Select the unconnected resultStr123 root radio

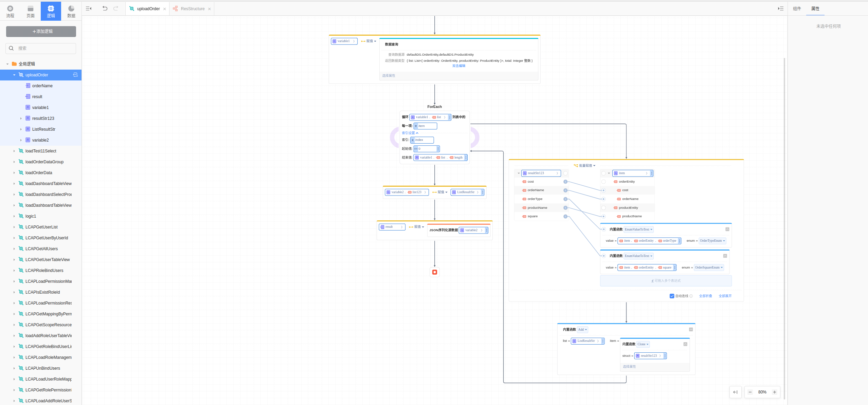pyautogui.click(x=565, y=173)
